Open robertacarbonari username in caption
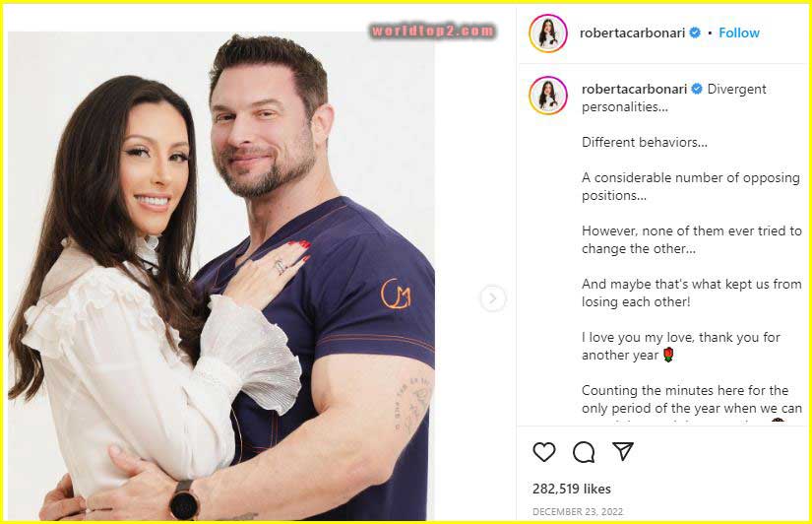This screenshot has width=812, height=524. tap(635, 89)
